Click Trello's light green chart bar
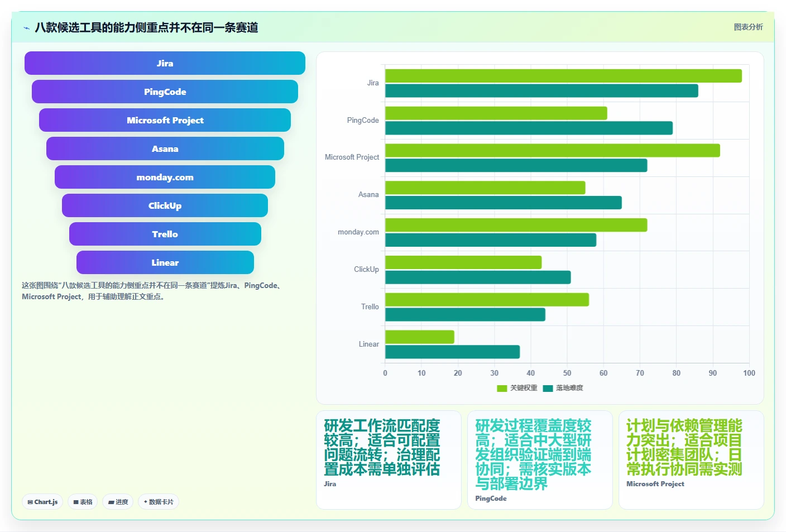The width and height of the screenshot is (786, 532). 487,300
